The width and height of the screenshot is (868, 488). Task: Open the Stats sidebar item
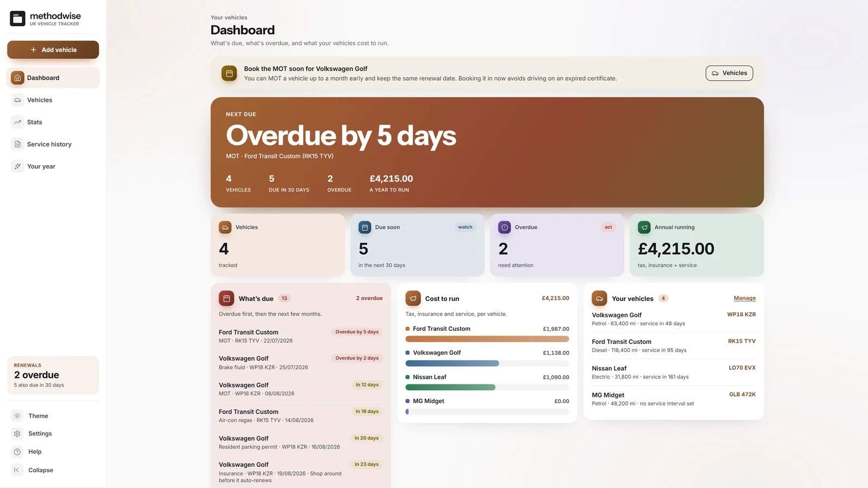point(53,122)
